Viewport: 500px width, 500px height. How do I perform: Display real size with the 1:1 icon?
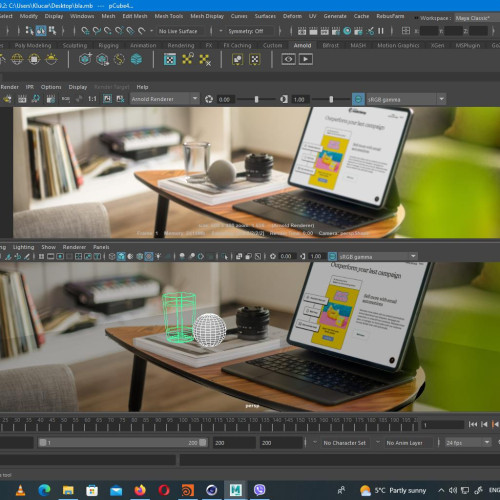tap(92, 99)
